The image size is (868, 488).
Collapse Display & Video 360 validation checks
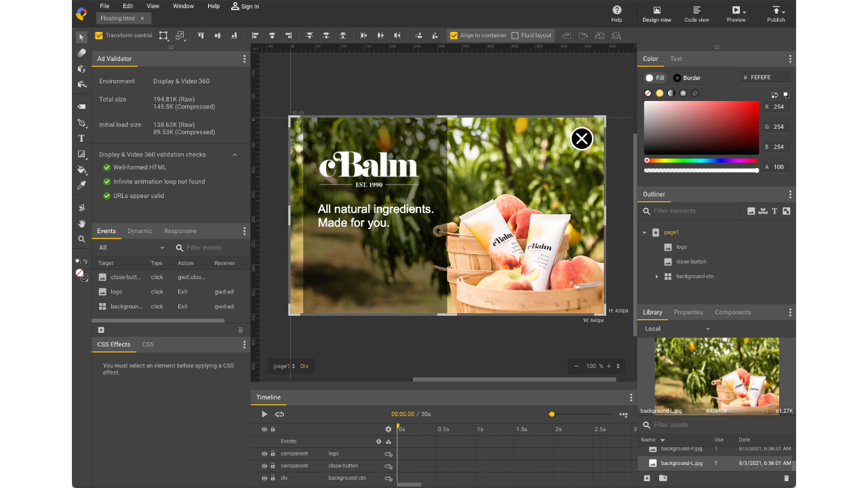click(235, 155)
